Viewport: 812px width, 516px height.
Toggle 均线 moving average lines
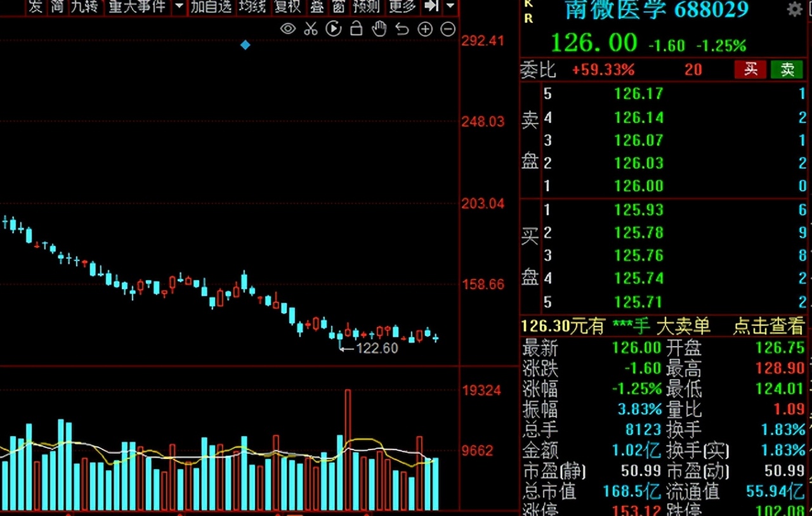(x=252, y=6)
